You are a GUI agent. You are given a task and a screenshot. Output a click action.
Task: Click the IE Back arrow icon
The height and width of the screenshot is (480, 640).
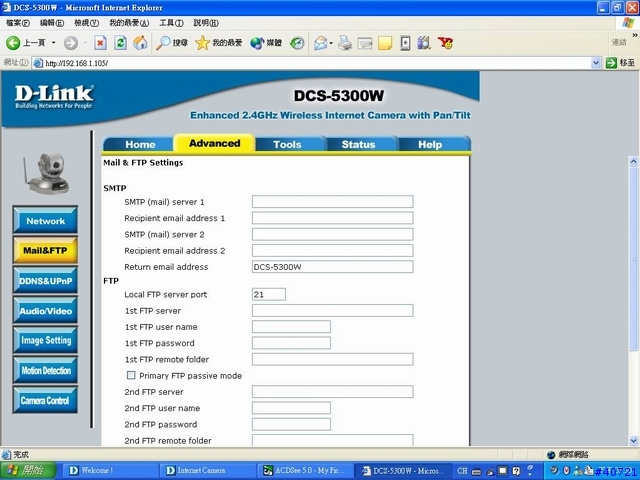pos(13,42)
